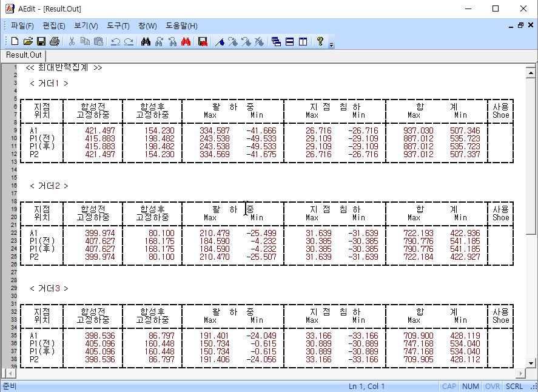Click the Redo arrow icon
This screenshot has width=538, height=392.
[x=129, y=41]
